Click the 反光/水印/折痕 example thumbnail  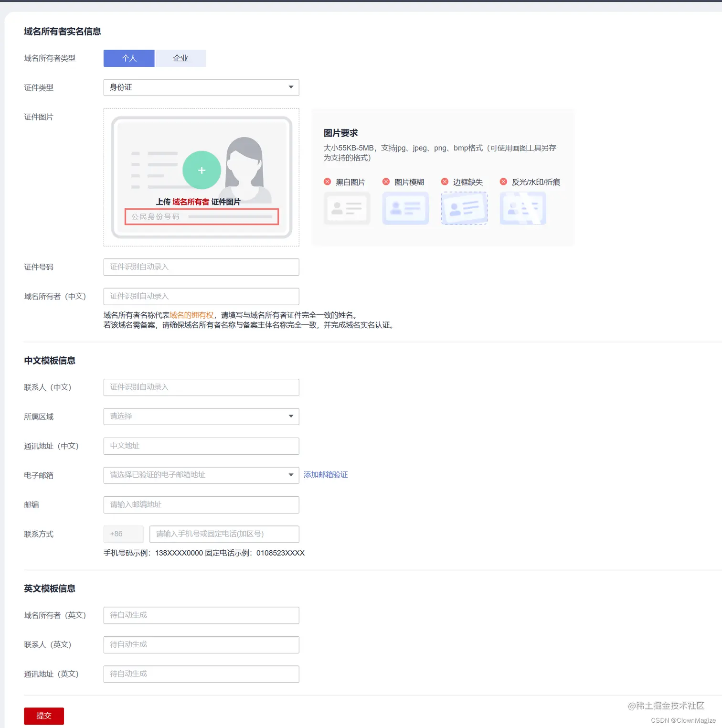point(522,208)
